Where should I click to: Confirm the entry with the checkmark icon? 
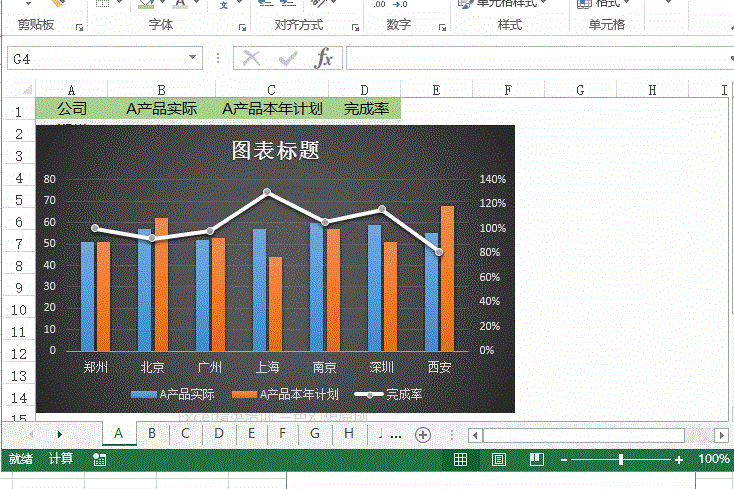tap(287, 59)
